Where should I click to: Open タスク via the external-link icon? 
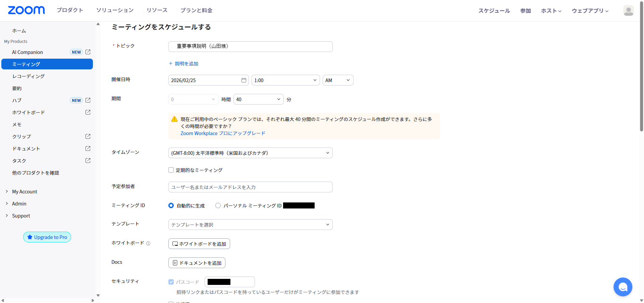(88, 160)
